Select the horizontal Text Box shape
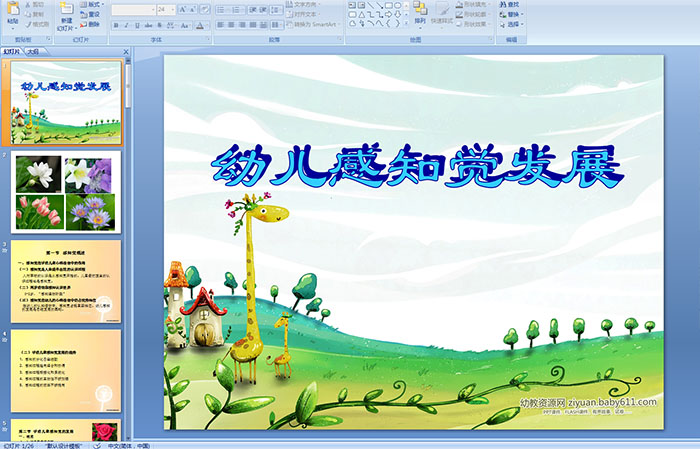Screen dimensions: 700x449 pos(352,5)
